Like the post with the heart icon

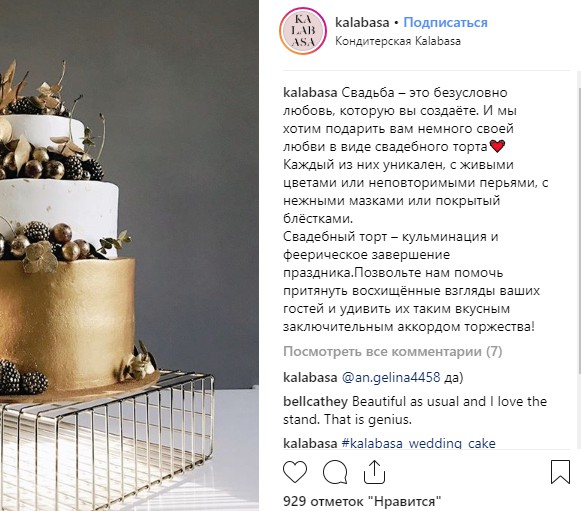point(295,472)
